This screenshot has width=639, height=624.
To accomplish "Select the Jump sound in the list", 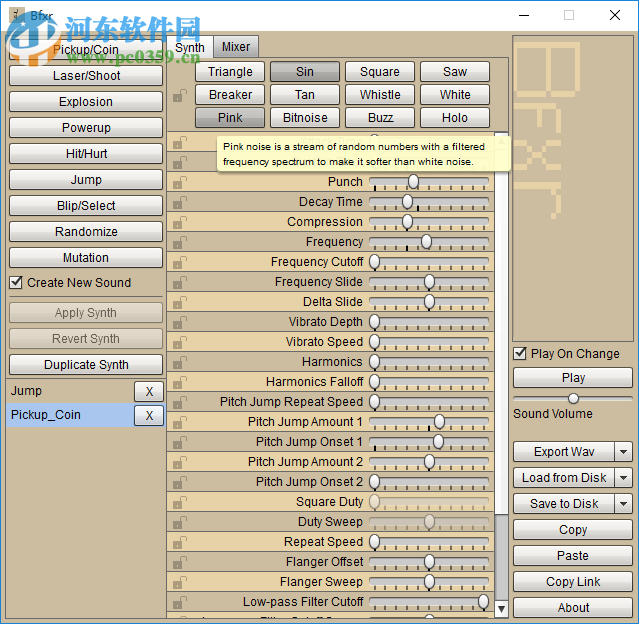I will click(70, 391).
